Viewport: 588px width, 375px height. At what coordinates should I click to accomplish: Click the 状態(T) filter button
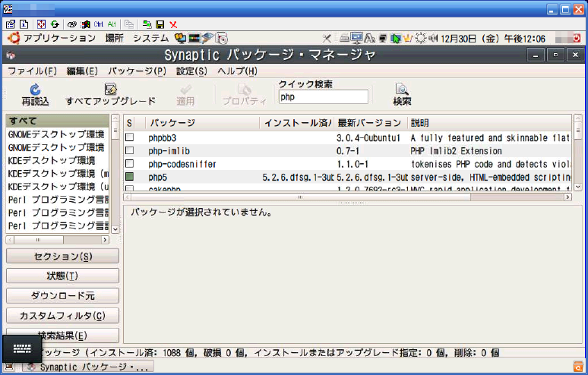point(62,276)
